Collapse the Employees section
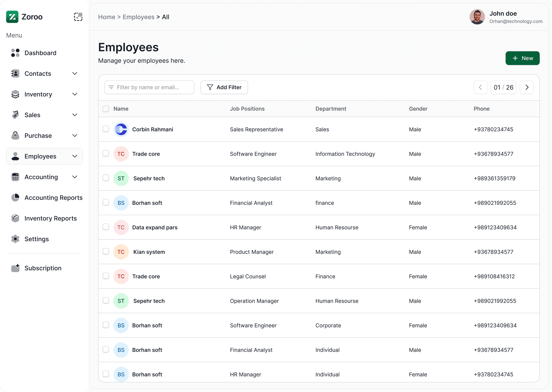Viewport: 552px width, 392px height. [75, 156]
